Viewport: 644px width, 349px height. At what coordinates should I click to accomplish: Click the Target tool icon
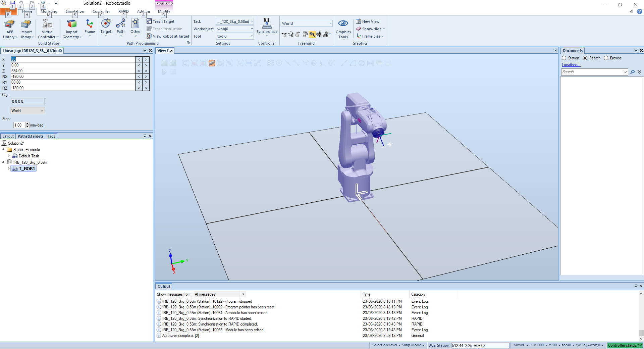[x=106, y=24]
